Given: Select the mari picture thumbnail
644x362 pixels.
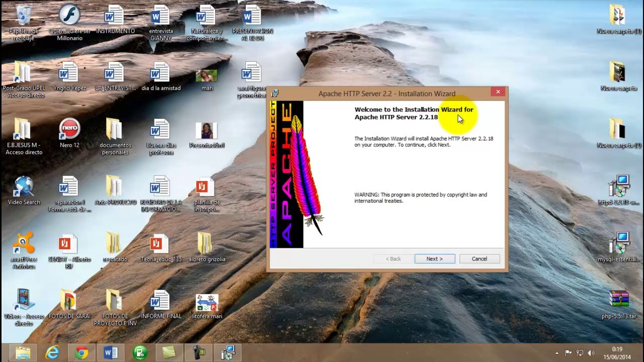Looking at the screenshot, I should [x=207, y=80].
